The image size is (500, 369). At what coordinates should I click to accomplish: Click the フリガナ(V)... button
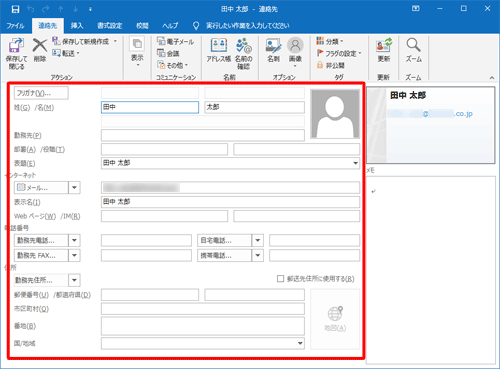(41, 93)
